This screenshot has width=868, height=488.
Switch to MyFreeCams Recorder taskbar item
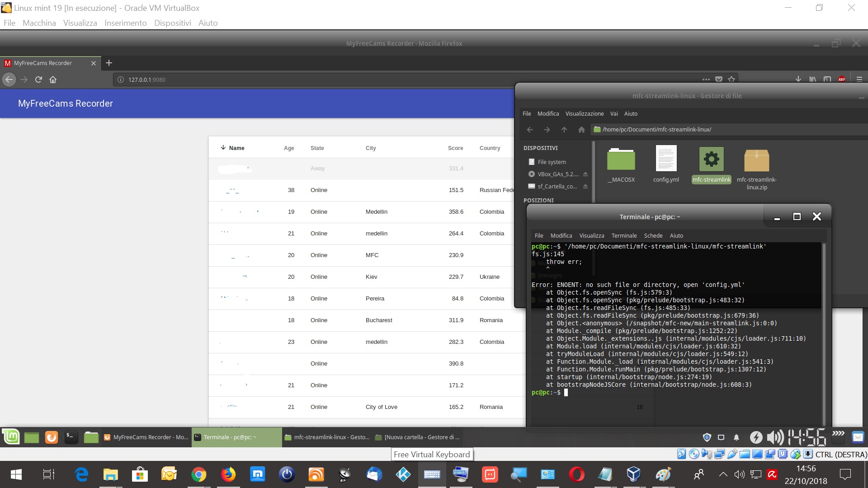click(x=146, y=437)
